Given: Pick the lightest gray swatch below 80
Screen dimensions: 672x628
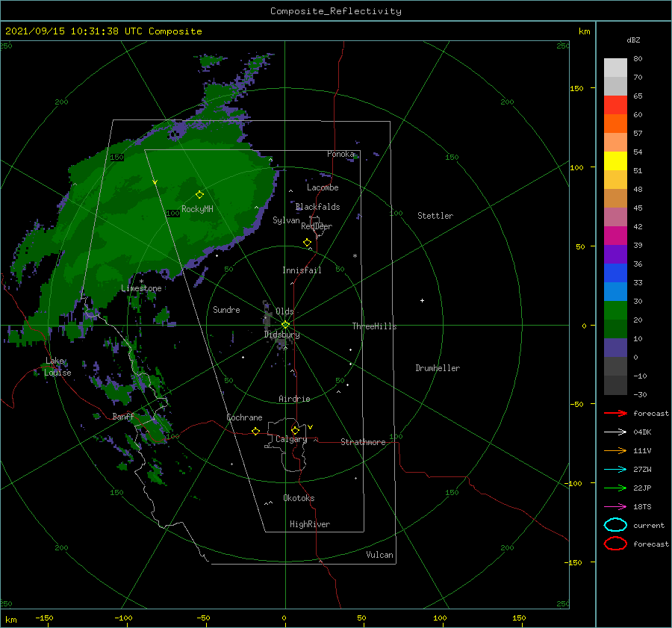Looking at the screenshot, I should 615,68.
